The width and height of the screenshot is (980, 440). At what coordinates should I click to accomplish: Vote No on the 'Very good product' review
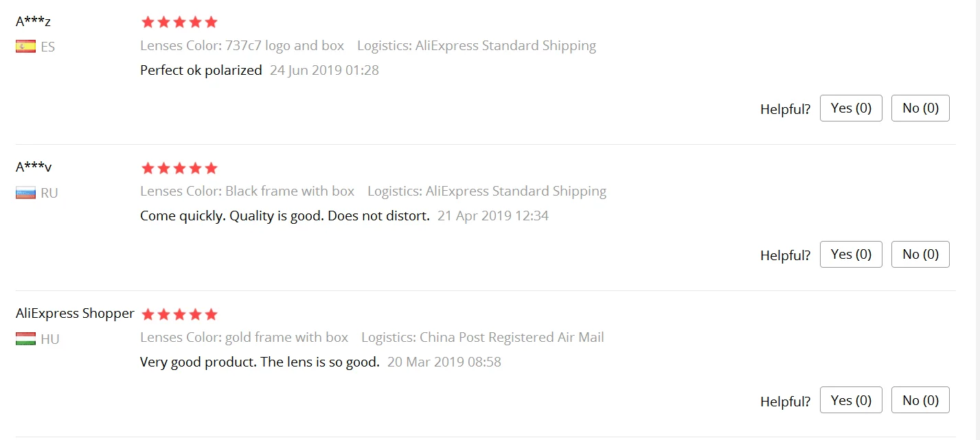click(x=920, y=401)
